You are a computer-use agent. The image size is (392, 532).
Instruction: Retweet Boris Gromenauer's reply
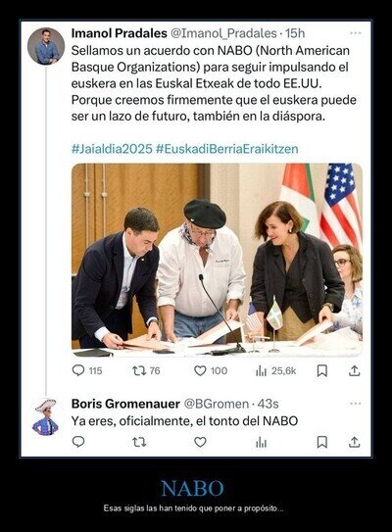tap(139, 442)
